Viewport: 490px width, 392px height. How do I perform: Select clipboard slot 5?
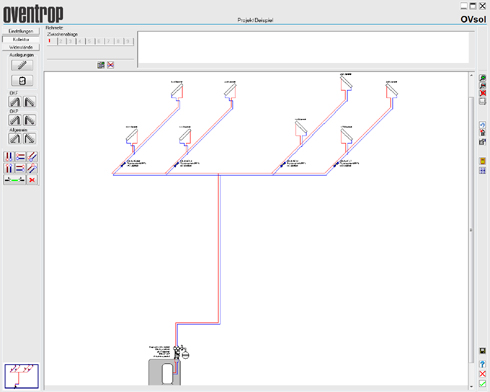(90, 41)
